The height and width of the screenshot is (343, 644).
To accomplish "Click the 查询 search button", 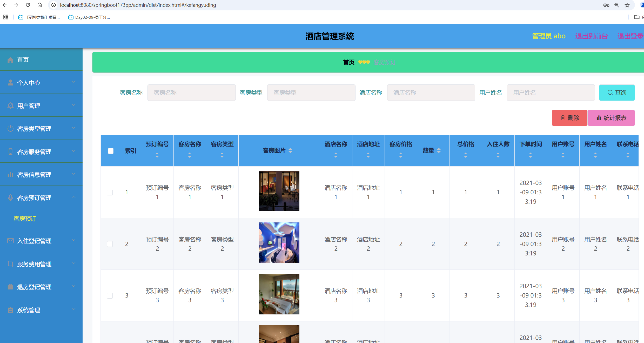I will (617, 93).
